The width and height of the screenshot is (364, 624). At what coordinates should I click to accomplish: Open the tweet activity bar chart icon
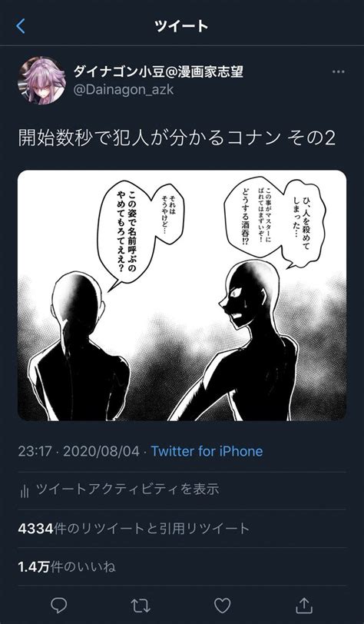coord(25,491)
